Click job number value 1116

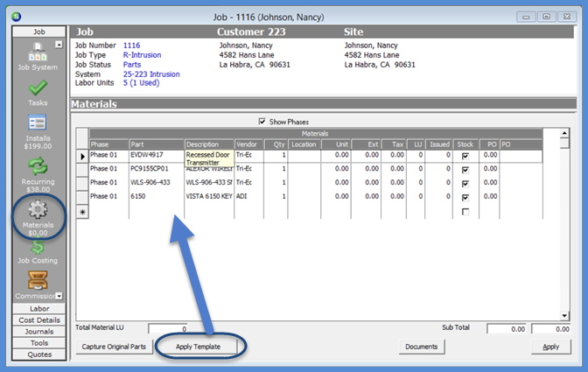pos(131,46)
